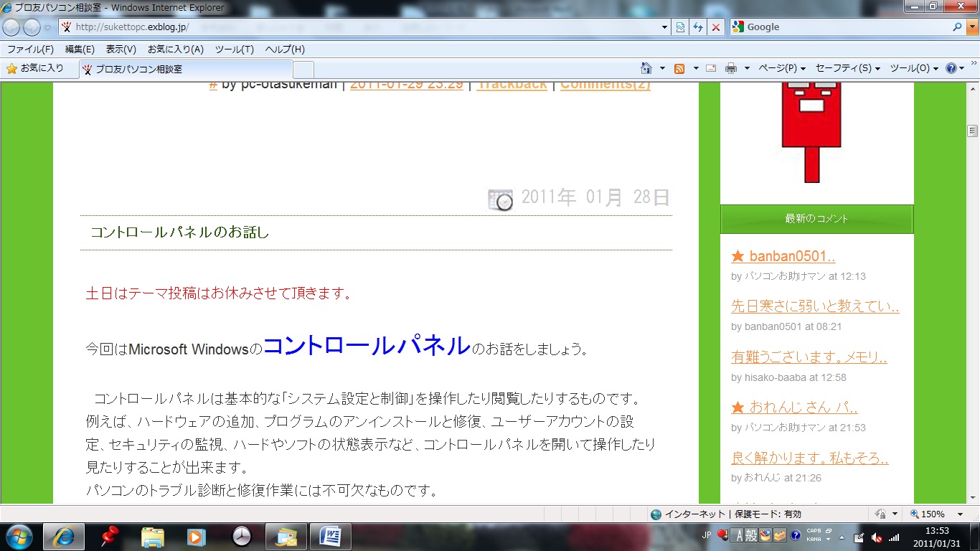This screenshot has height=551, width=980.
Task: Open the ツール(O) command bar dropdown
Action: (914, 68)
